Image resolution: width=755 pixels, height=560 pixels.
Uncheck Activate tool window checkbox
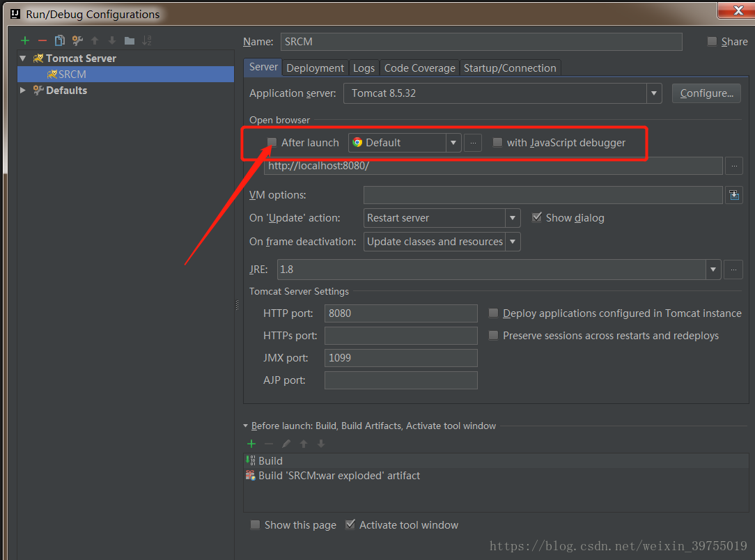point(350,524)
